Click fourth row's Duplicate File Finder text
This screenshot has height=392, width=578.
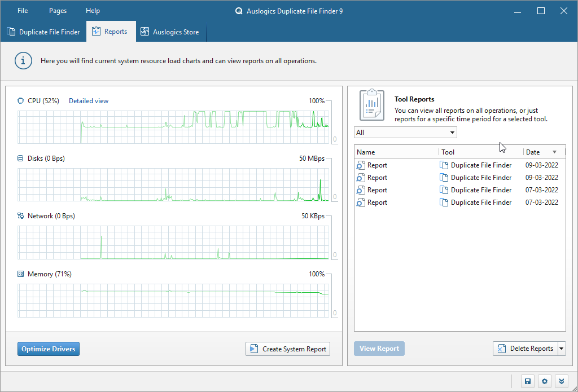(481, 202)
